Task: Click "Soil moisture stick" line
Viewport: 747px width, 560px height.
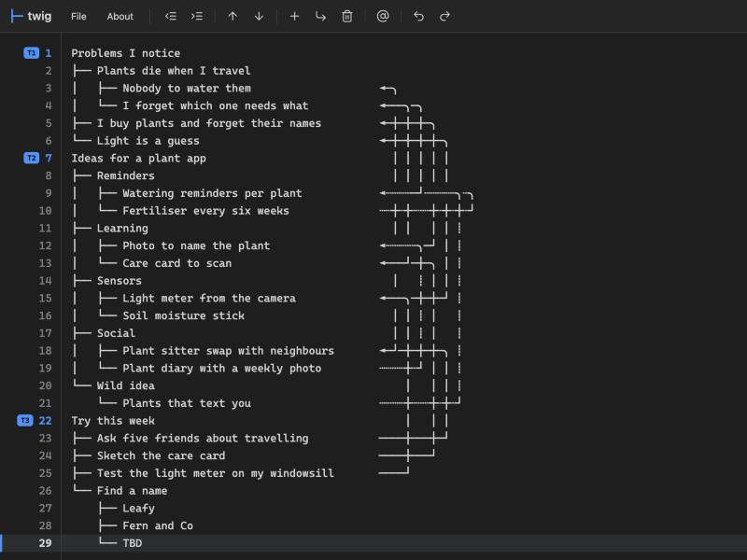Action: [183, 315]
